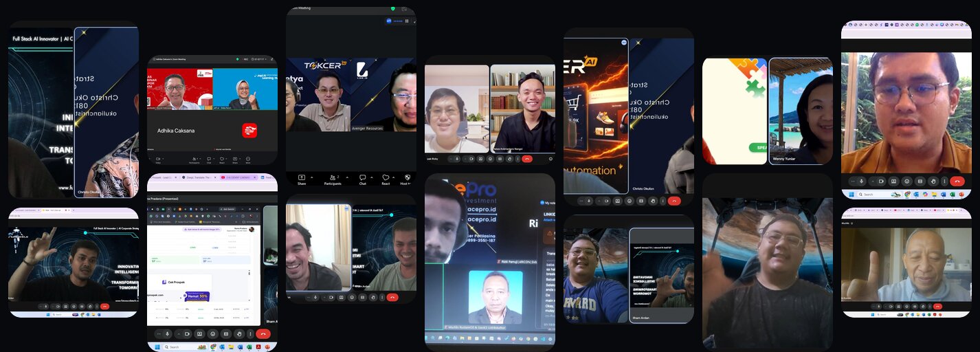This screenshot has height=352, width=980.
Task: Open emoji reactions in two laughing men window
Action: point(352,298)
